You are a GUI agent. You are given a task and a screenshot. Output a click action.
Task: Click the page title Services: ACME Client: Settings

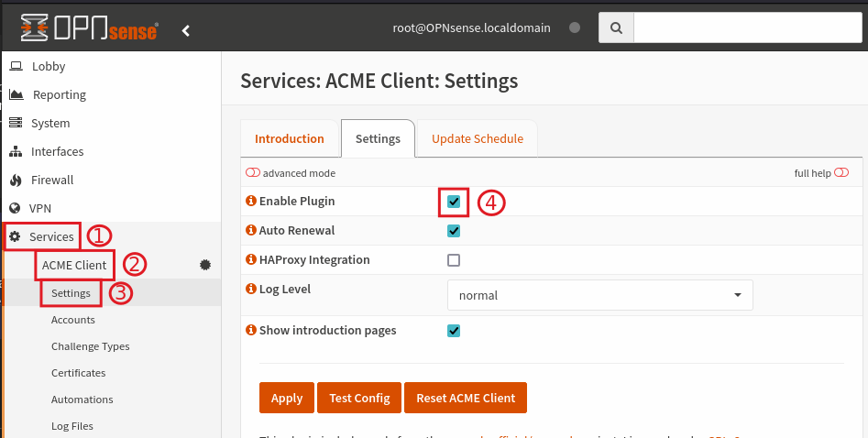click(379, 81)
